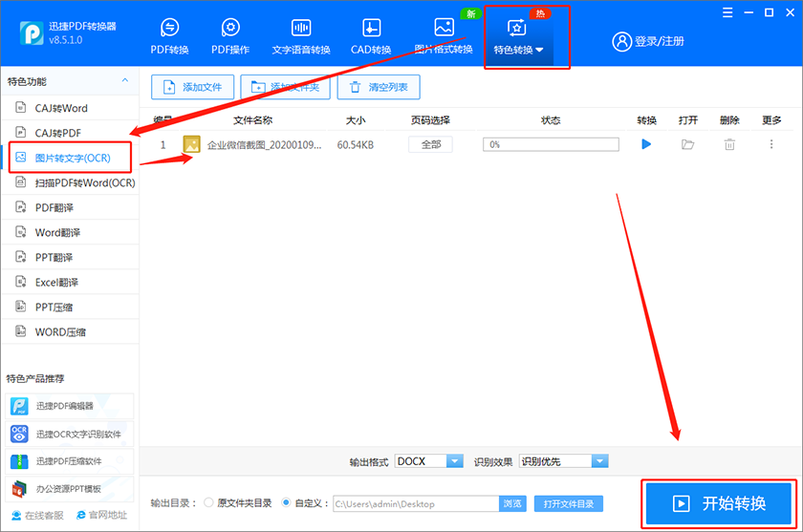The height and width of the screenshot is (532, 803).
Task: Click the output path input field
Action: click(x=416, y=504)
